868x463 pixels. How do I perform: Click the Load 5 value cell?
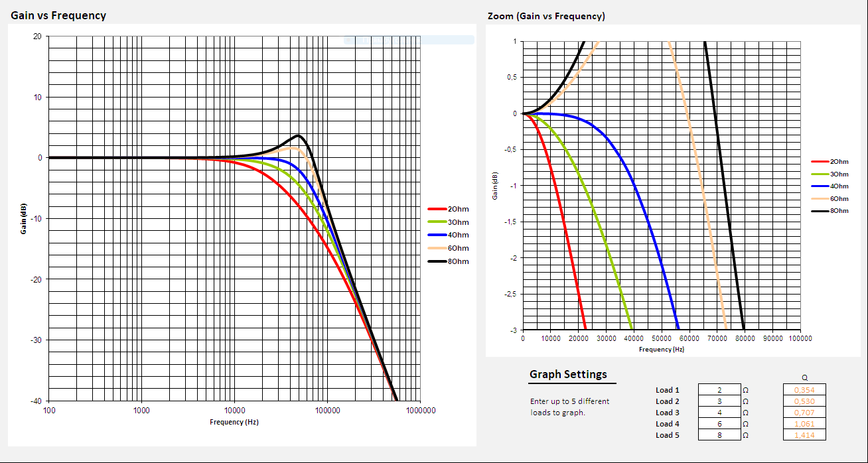pos(719,435)
